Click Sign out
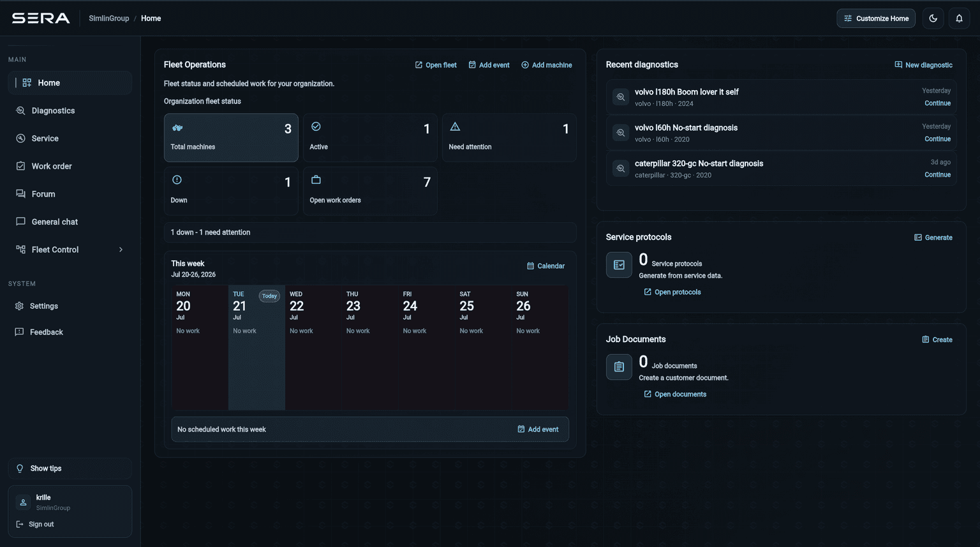 click(35, 524)
